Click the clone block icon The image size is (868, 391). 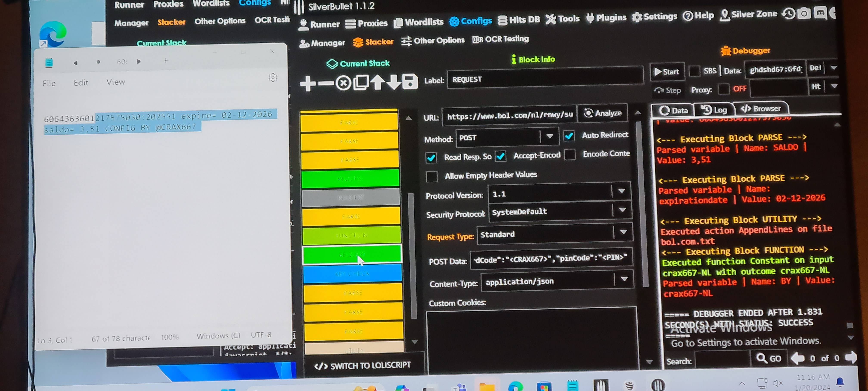pos(361,83)
